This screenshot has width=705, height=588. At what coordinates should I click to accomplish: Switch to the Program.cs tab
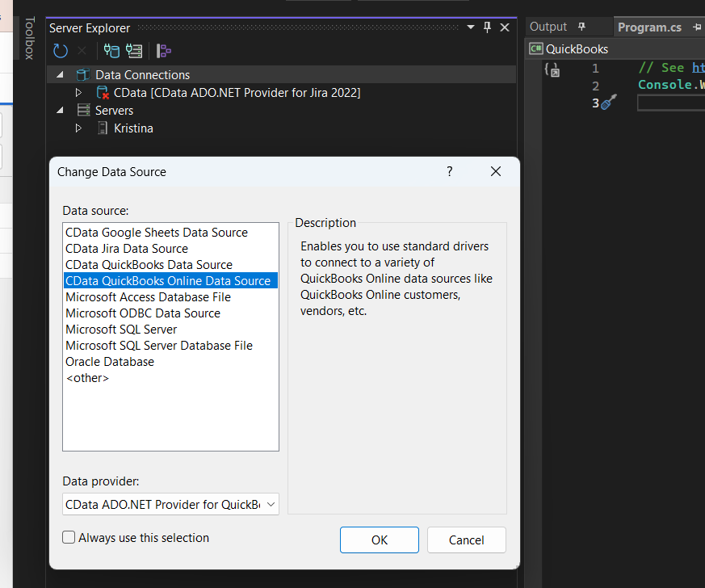[649, 27]
